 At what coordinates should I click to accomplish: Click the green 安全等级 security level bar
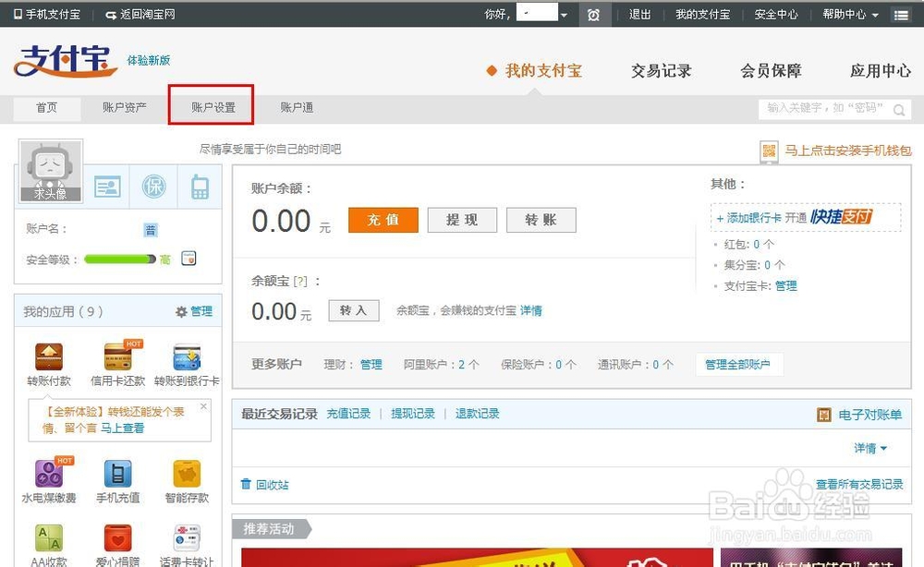[115, 259]
